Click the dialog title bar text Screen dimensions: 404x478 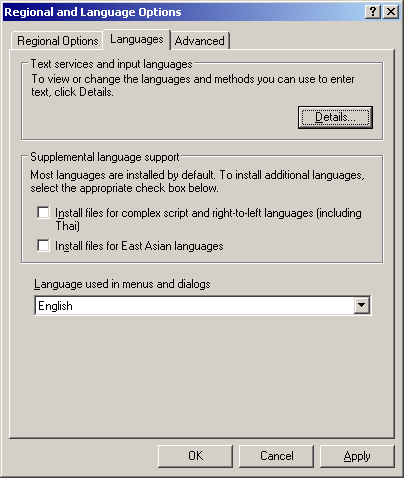[93, 12]
